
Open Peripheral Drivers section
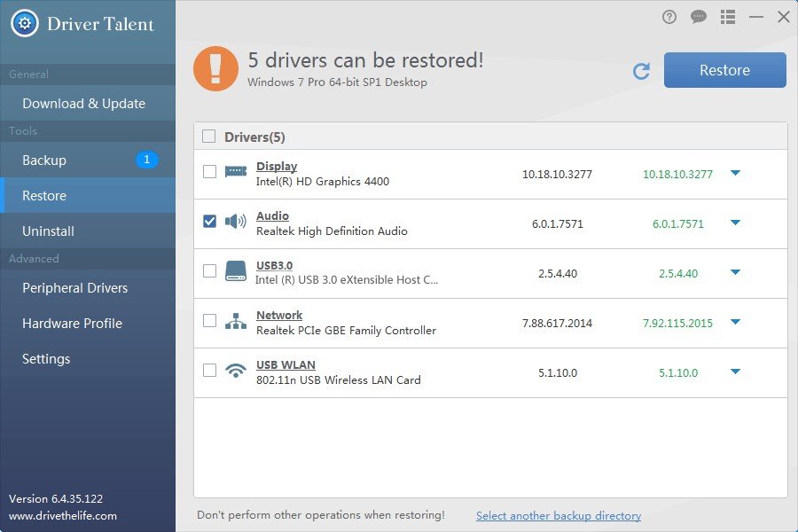coord(88,287)
